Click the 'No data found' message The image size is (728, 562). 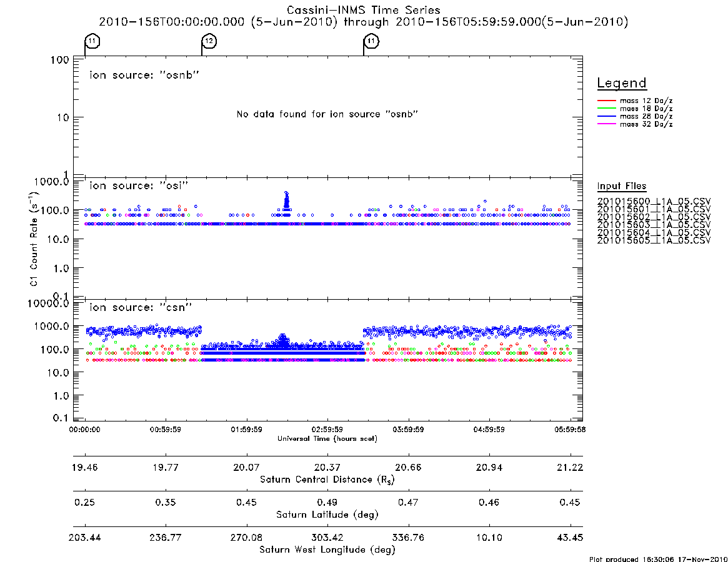pos(327,114)
